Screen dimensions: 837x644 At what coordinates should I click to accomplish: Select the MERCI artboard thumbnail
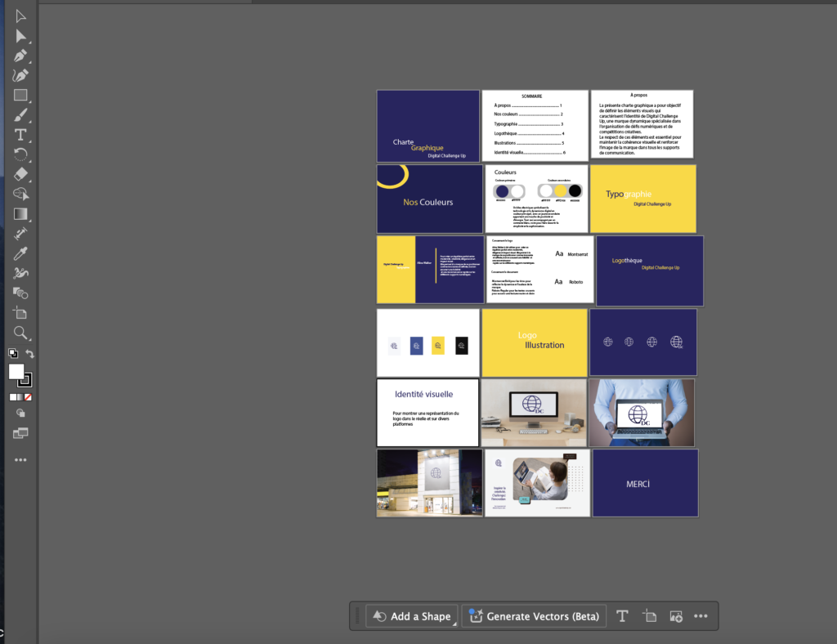pos(645,482)
